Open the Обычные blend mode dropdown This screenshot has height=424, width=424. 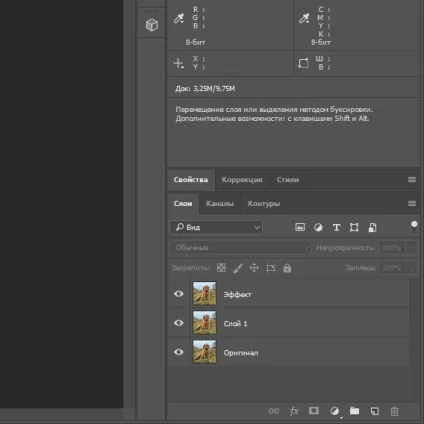click(240, 248)
